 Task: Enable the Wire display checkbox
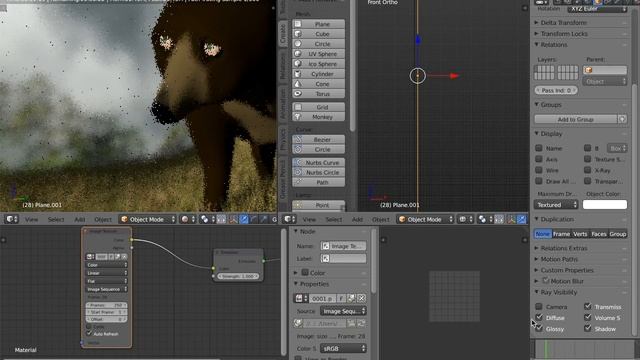[539, 170]
